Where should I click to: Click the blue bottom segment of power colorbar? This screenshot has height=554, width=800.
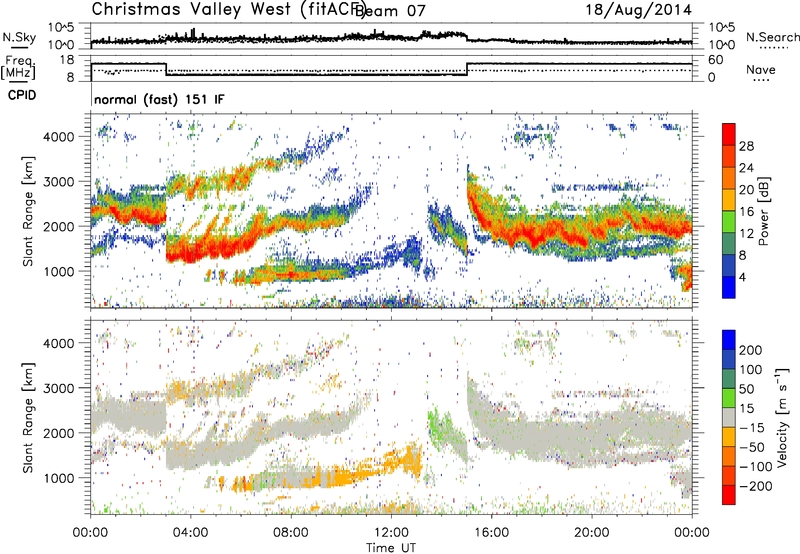(729, 287)
